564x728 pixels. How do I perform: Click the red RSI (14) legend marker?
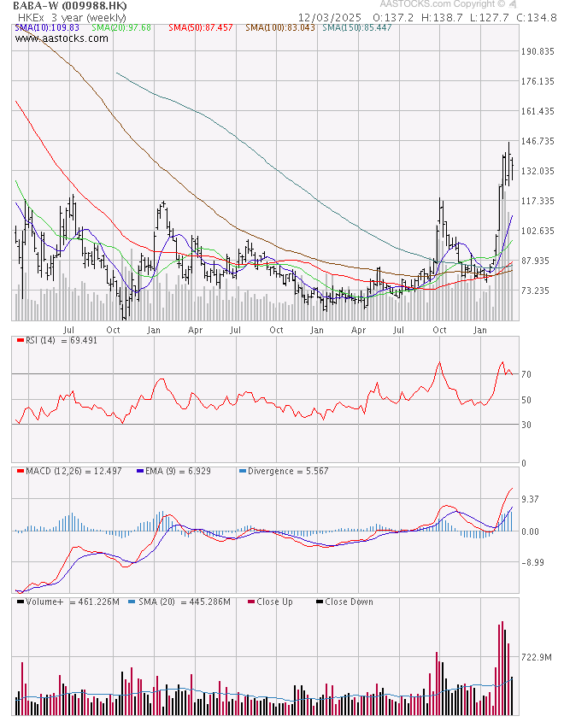(21, 340)
